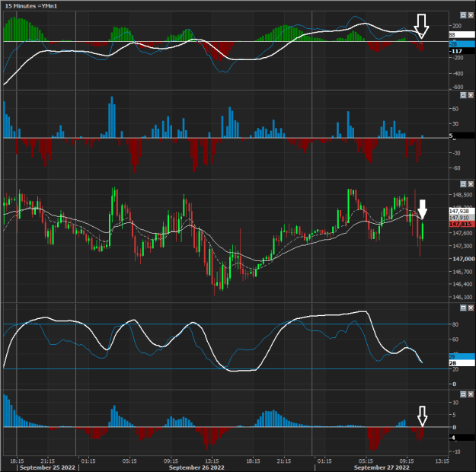Click the -117 value label in MACD panel

(462, 51)
